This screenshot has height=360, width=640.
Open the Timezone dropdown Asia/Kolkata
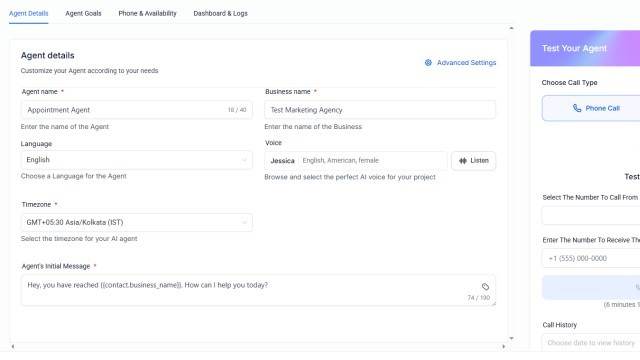click(x=137, y=222)
